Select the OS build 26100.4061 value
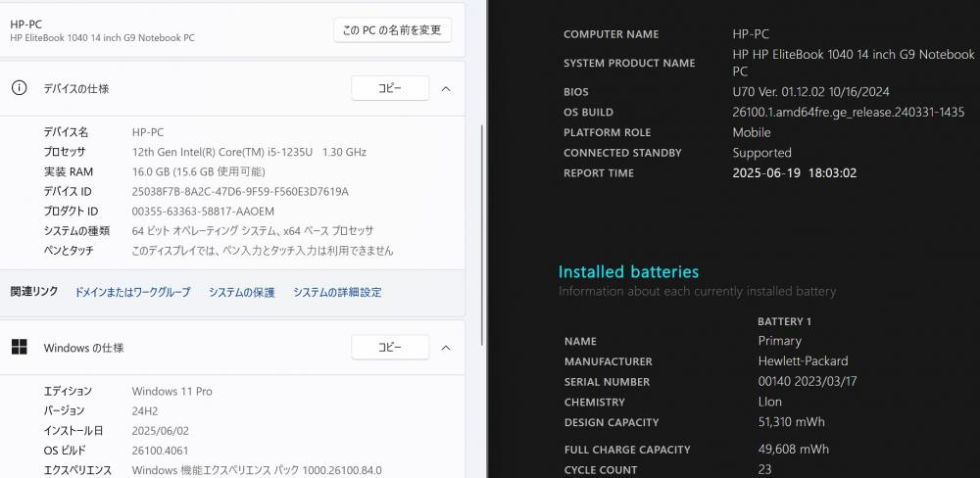Viewport: 980px width, 478px height. pyautogui.click(x=160, y=451)
